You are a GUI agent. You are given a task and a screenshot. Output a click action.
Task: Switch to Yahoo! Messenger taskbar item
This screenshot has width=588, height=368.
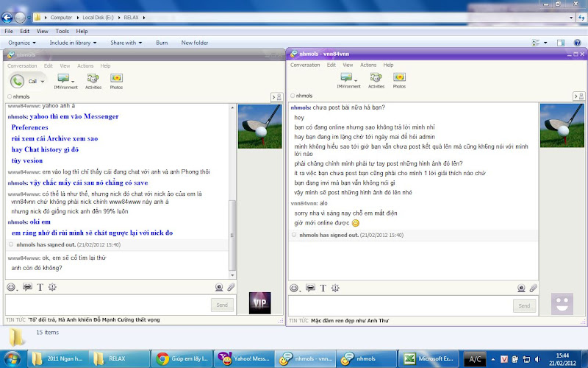click(x=244, y=358)
